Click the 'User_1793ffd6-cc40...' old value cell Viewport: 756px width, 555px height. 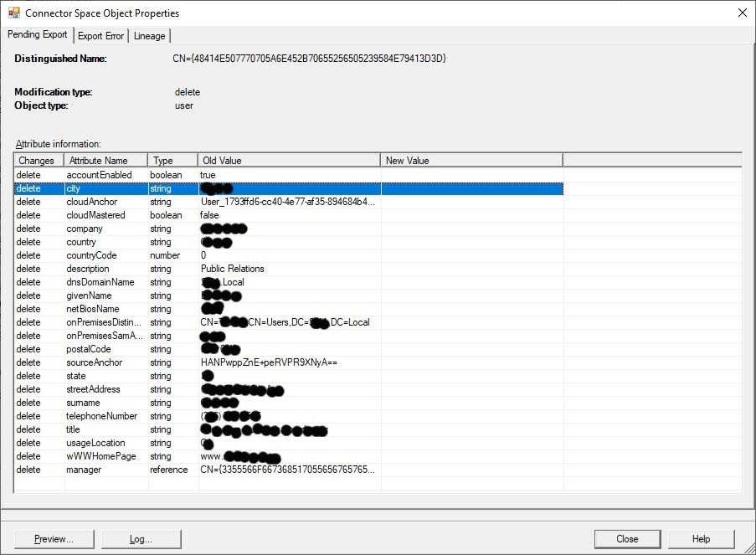(287, 202)
